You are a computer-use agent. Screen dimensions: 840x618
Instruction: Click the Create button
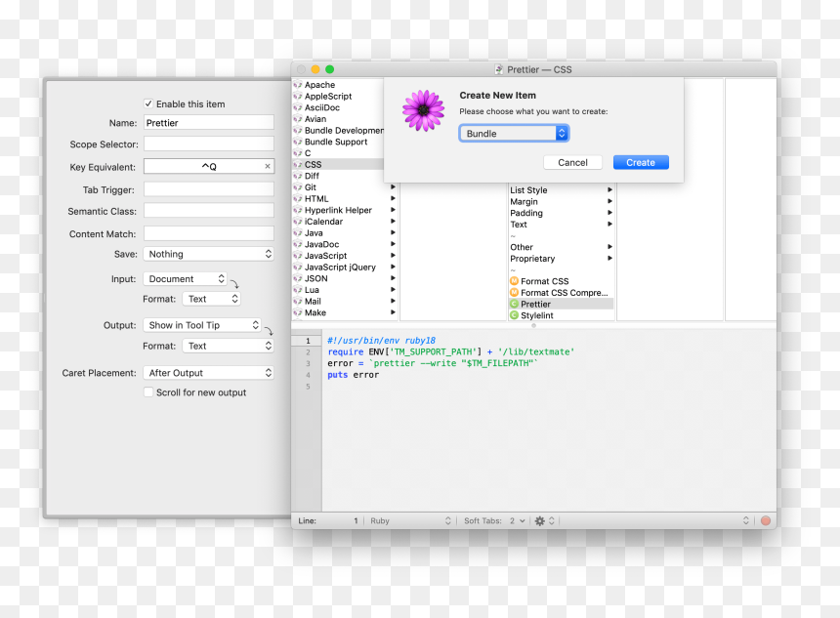(641, 162)
